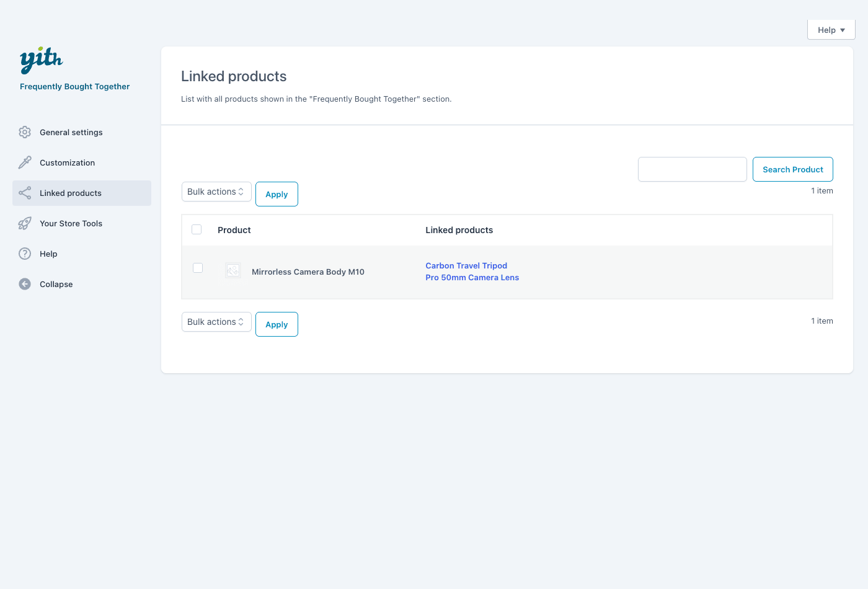This screenshot has width=868, height=589.
Task: Click the top 1 item count
Action: (x=821, y=191)
